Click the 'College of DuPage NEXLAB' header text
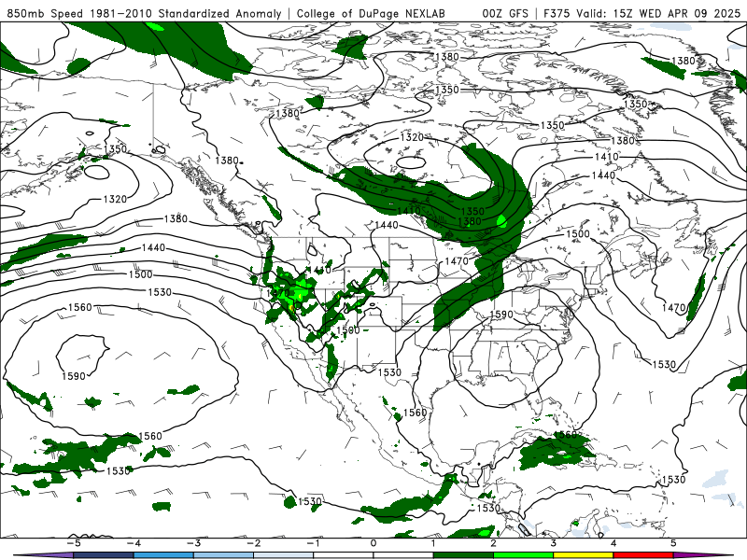 [x=371, y=13]
